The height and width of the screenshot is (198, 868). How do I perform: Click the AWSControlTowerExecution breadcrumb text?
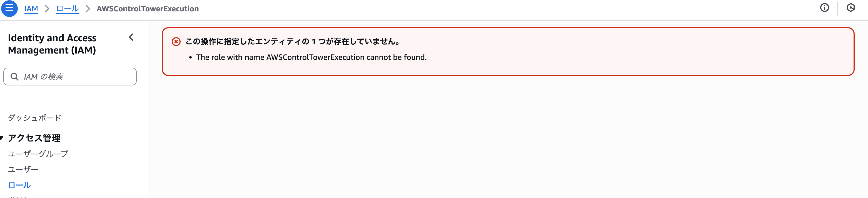tap(148, 8)
